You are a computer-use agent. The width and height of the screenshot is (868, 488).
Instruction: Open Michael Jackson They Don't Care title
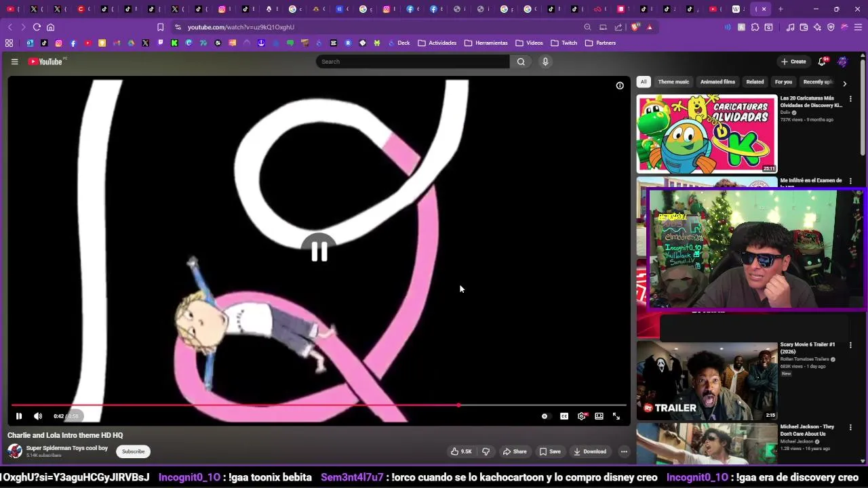point(807,430)
